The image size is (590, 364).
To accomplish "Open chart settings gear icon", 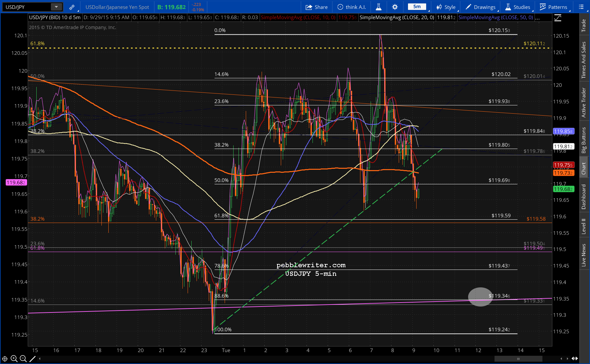I will pos(395,7).
